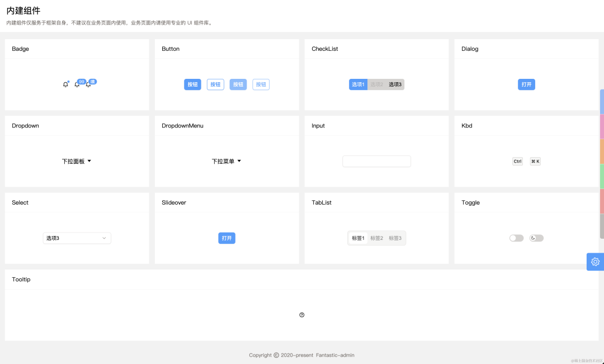This screenshot has width=604, height=364.
Task: Click the red strip on right edge
Action: click(x=602, y=201)
